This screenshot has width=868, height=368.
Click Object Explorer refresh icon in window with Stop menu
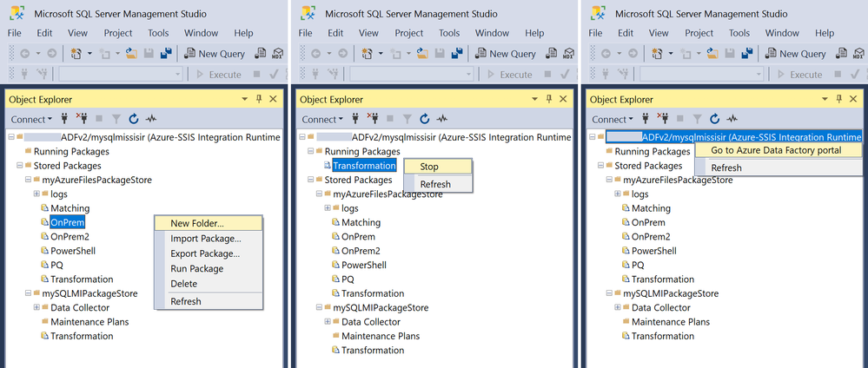click(x=425, y=119)
